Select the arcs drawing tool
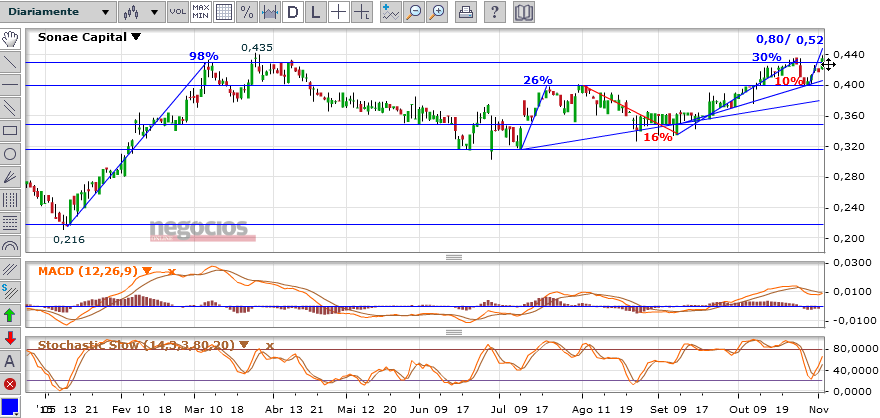 (x=10, y=246)
